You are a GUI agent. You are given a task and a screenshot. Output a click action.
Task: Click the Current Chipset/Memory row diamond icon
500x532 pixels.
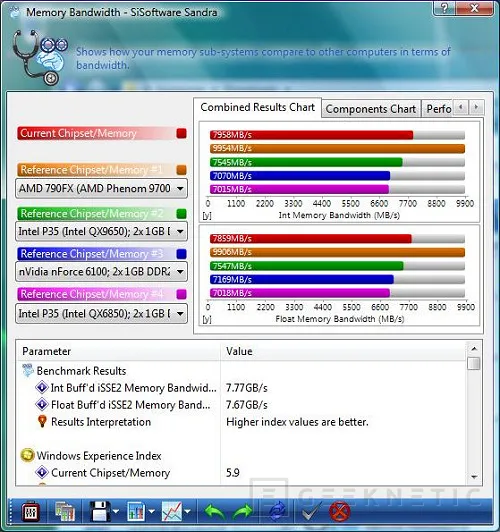pyautogui.click(x=42, y=472)
